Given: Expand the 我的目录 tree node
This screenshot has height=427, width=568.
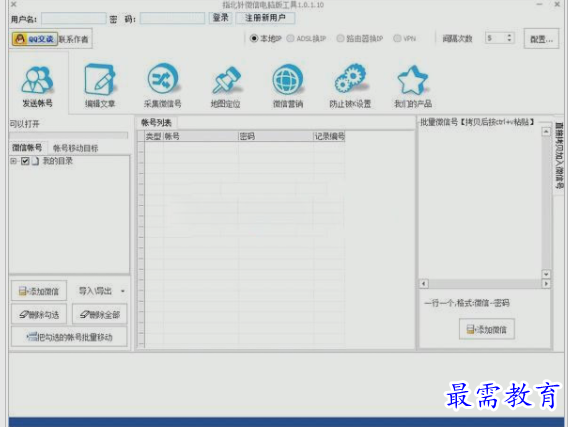Looking at the screenshot, I should 14,161.
